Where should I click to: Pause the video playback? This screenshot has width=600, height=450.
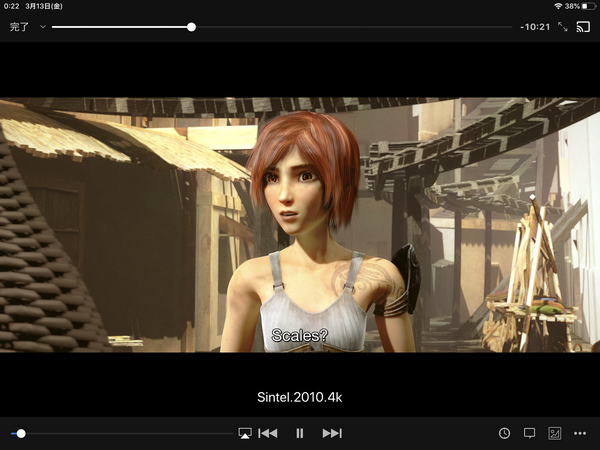click(300, 433)
